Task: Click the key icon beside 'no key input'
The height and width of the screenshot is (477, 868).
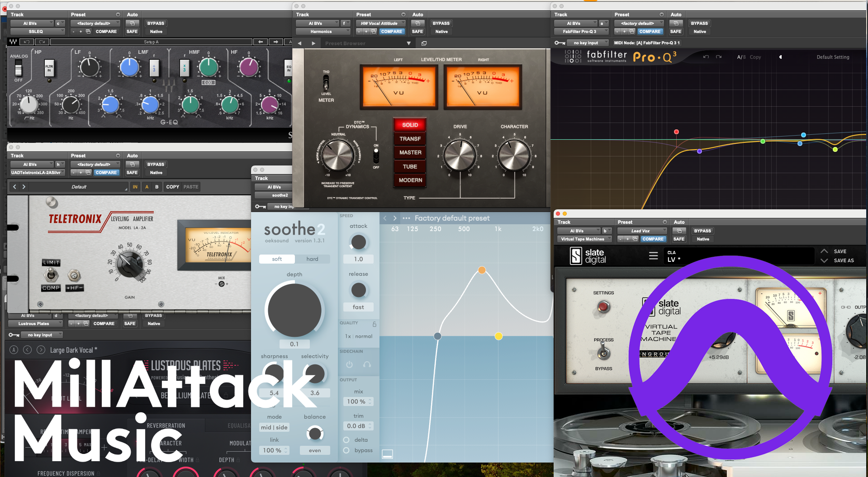Action: pyautogui.click(x=560, y=43)
